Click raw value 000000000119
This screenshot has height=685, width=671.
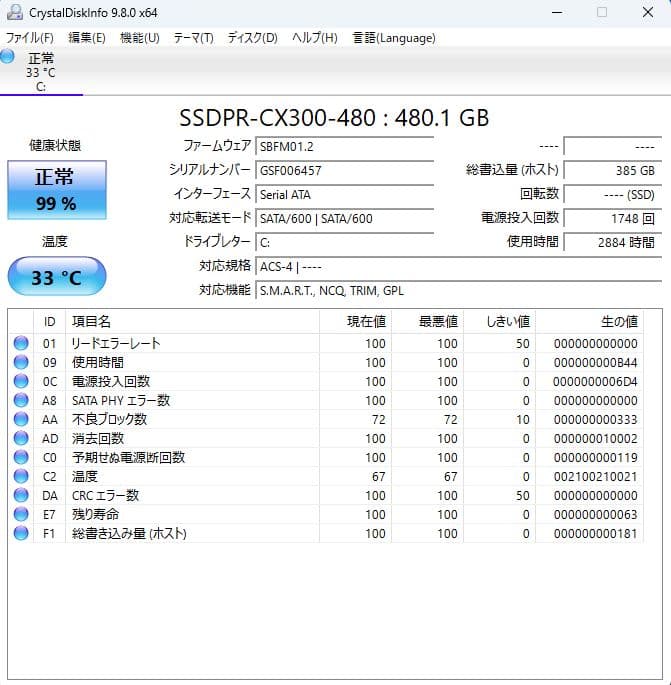(595, 457)
